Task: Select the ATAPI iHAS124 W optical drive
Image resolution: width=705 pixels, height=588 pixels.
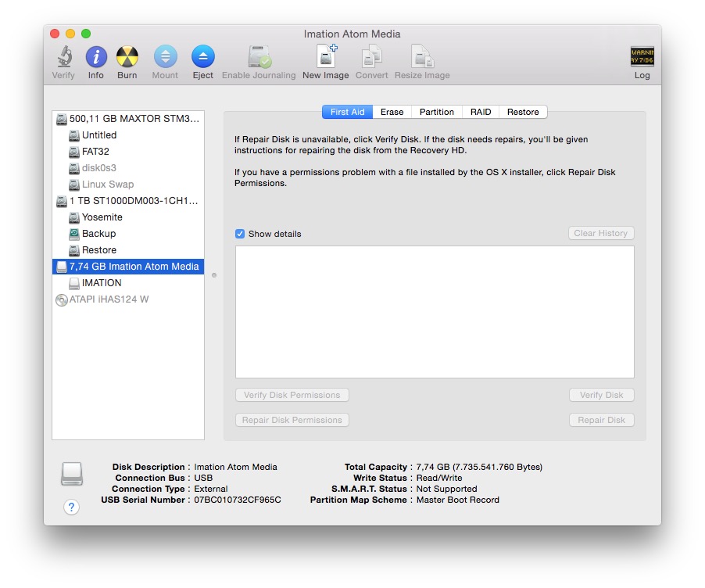Action: click(128, 299)
